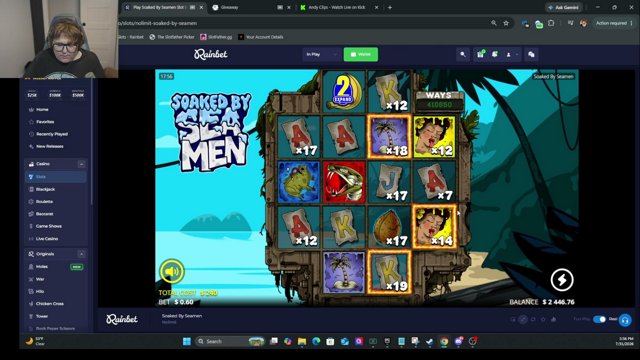Click the Action required Chrome button
Viewport: 640px width, 360px height.
613,23
